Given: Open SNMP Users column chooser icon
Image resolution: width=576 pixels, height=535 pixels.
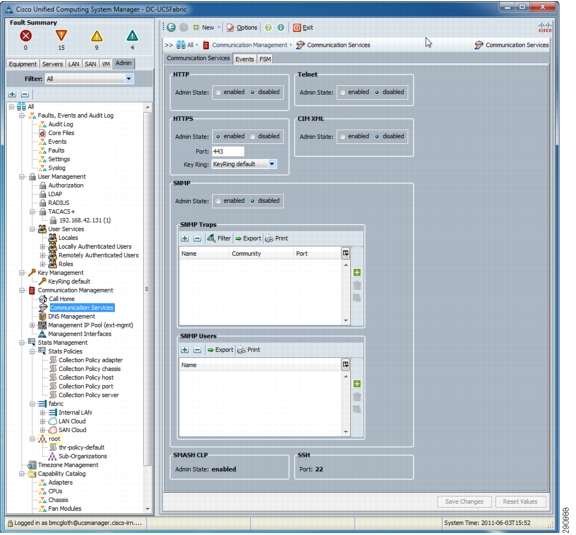Looking at the screenshot, I should point(345,364).
